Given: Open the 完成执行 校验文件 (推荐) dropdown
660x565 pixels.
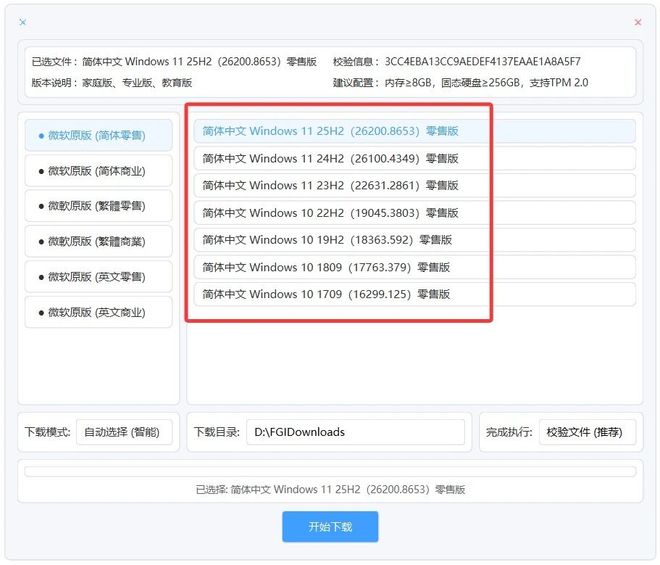Looking at the screenshot, I should pos(587,432).
